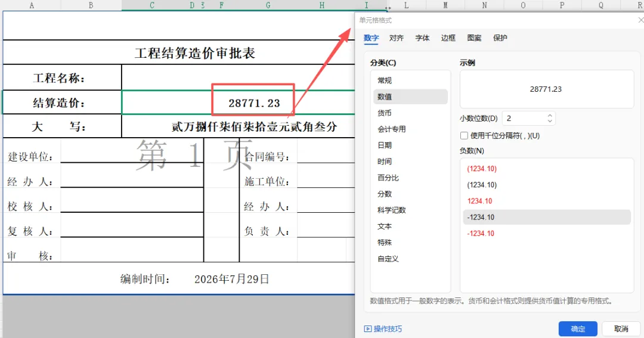644x338 pixels.
Task: Click the 小数位数 input field
Action: [525, 118]
